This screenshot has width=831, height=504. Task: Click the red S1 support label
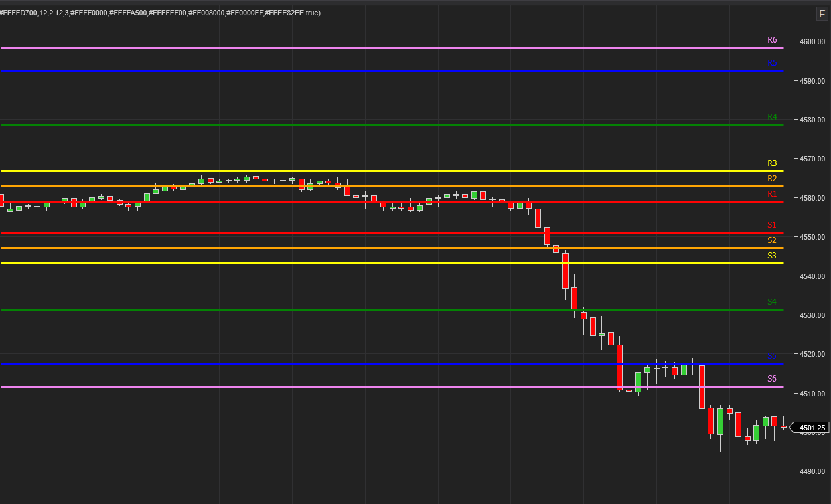click(772, 225)
